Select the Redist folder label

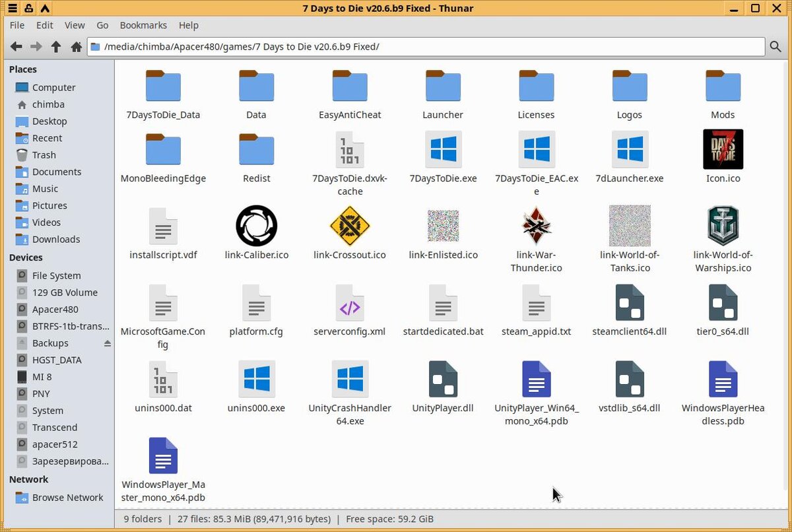[257, 178]
